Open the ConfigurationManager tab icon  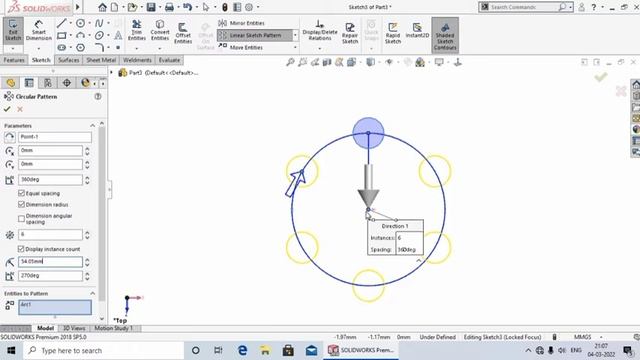[x=48, y=83]
